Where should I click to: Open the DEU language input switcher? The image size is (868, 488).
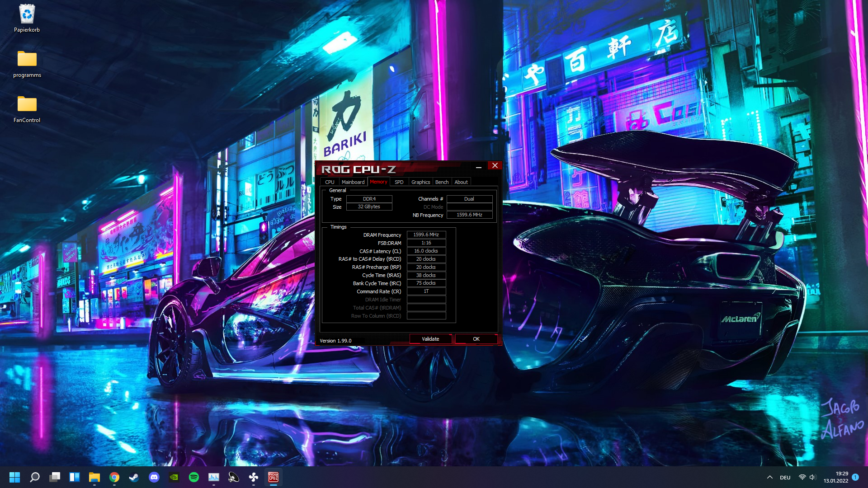[785, 478]
